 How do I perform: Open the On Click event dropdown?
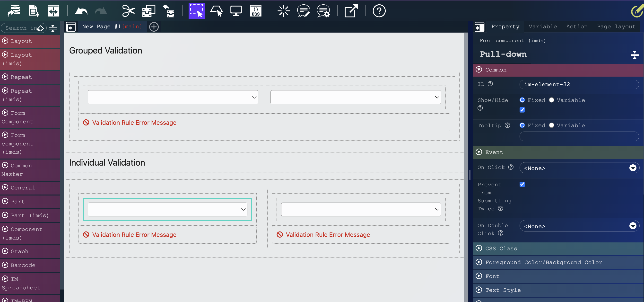[579, 168]
